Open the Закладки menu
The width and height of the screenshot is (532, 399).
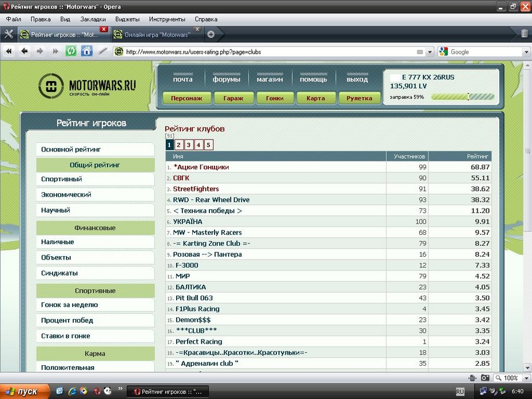point(93,19)
